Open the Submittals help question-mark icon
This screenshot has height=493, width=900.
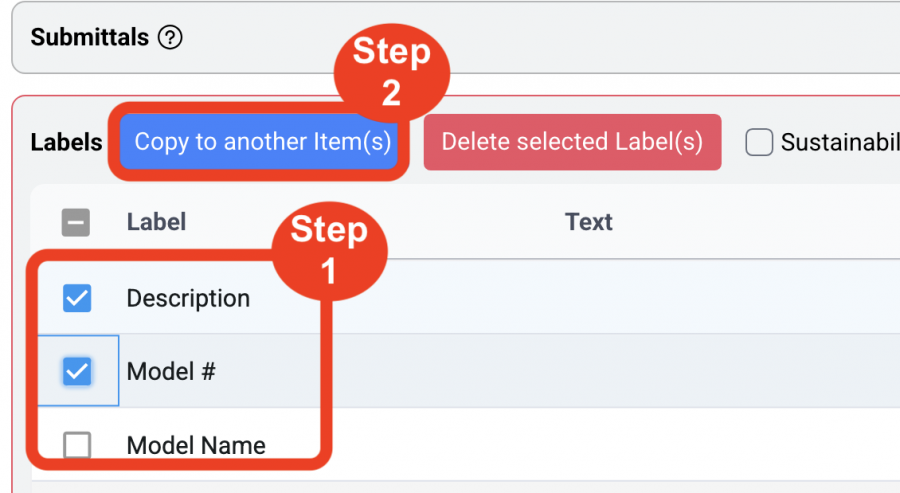click(x=170, y=38)
